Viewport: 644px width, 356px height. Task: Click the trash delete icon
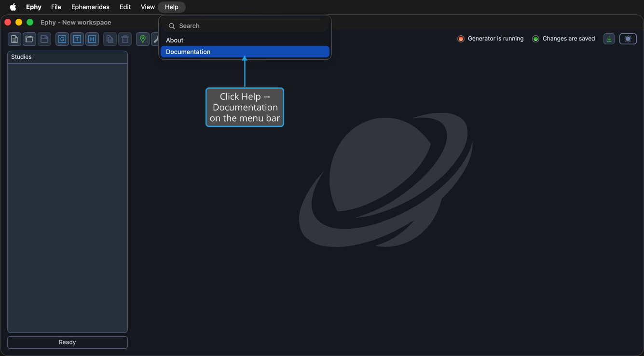(x=125, y=39)
